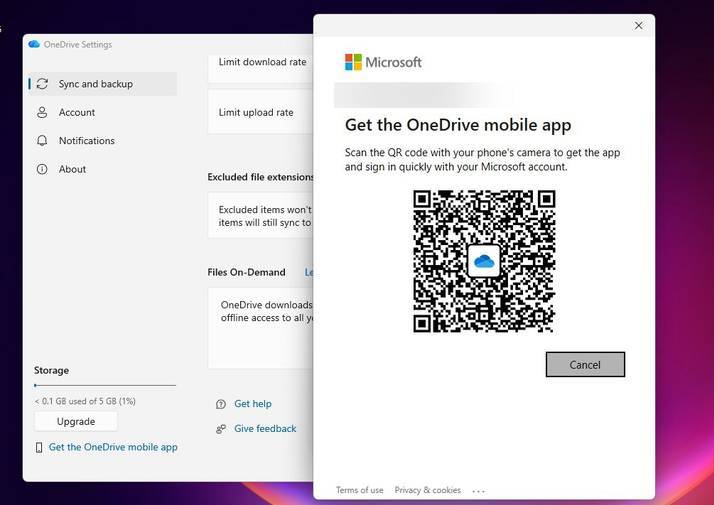This screenshot has width=714, height=505.
Task: Open Terms of use link
Action: 360,490
